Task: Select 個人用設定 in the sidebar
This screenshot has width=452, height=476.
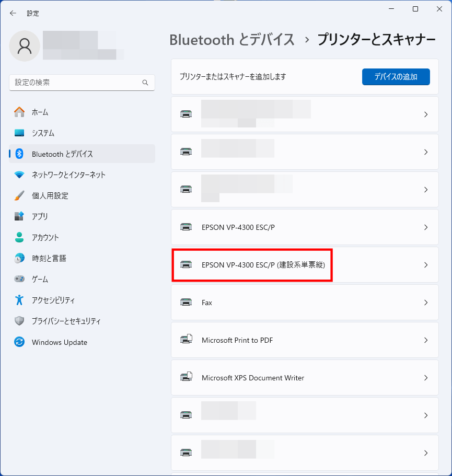Action: [x=50, y=196]
